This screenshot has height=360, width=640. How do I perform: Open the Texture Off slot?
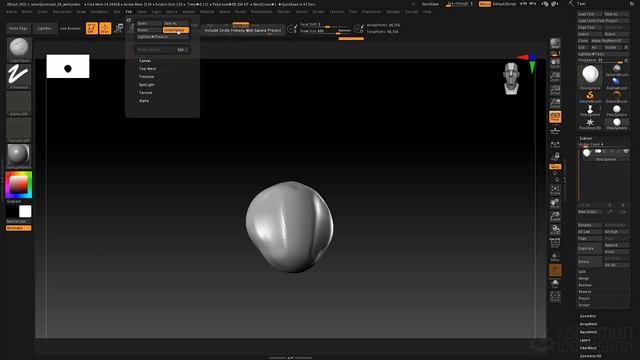tap(19, 129)
